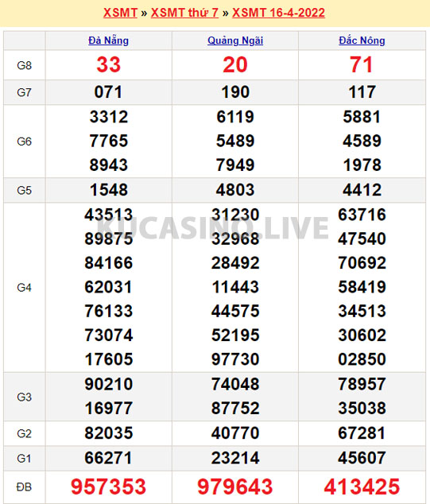Open the Đắc Nông province link
The width and height of the screenshot is (430, 504).
coord(362,41)
